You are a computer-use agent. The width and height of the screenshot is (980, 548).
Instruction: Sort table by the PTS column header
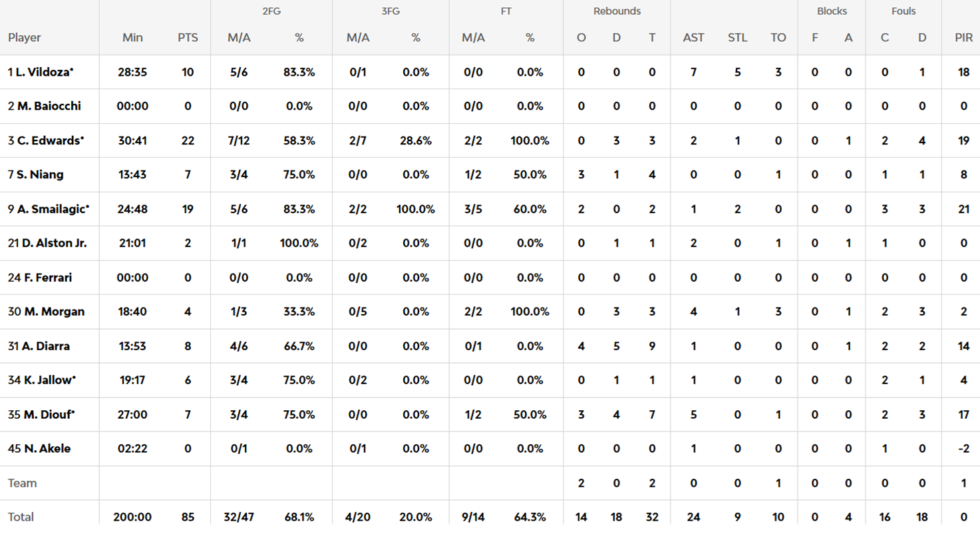188,38
